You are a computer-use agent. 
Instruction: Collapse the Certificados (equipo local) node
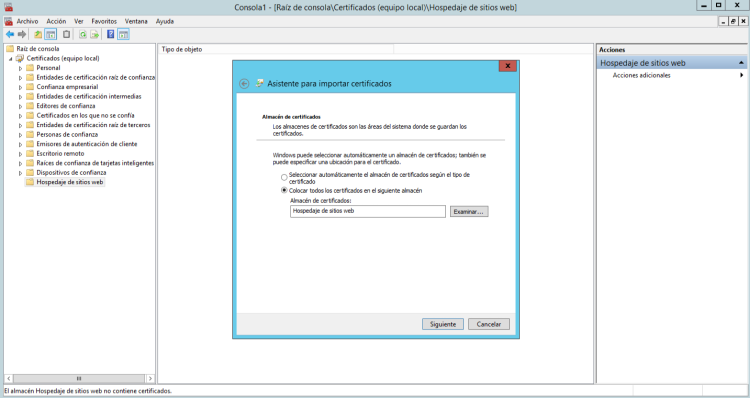(11, 59)
